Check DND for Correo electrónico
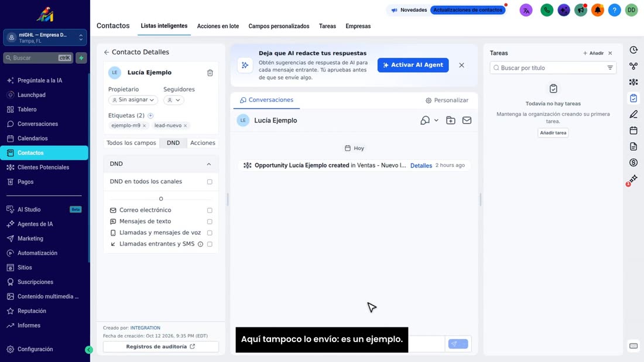 (x=210, y=210)
